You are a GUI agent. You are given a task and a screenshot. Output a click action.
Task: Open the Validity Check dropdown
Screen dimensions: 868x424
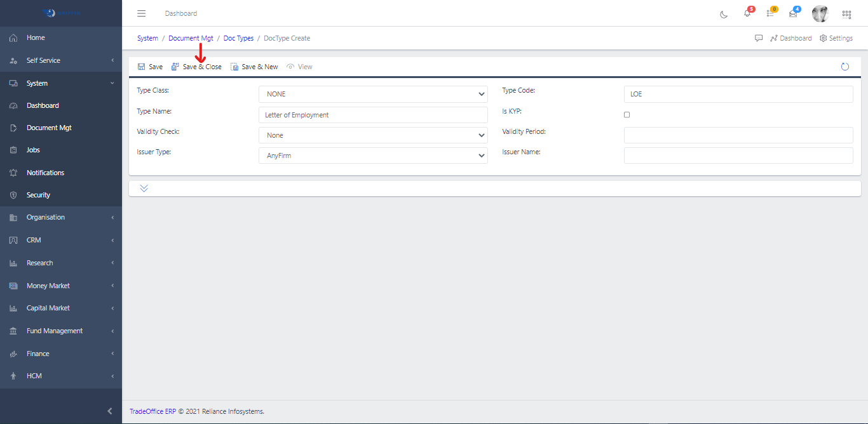[x=373, y=135]
